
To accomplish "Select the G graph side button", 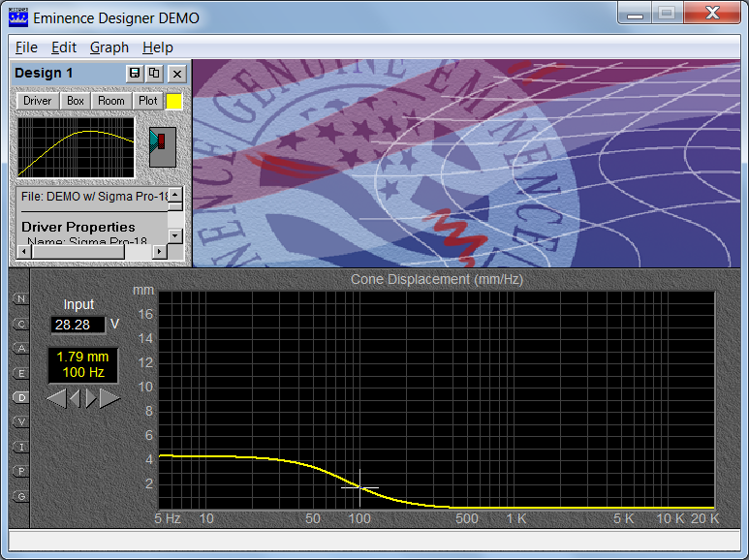I will (x=21, y=496).
